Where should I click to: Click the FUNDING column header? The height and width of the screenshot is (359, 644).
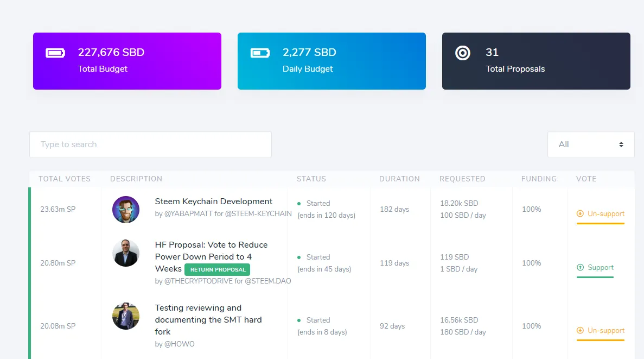point(539,179)
